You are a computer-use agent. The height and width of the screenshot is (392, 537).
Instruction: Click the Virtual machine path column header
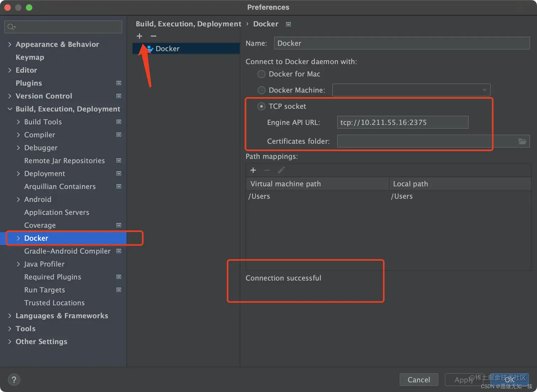(318, 184)
